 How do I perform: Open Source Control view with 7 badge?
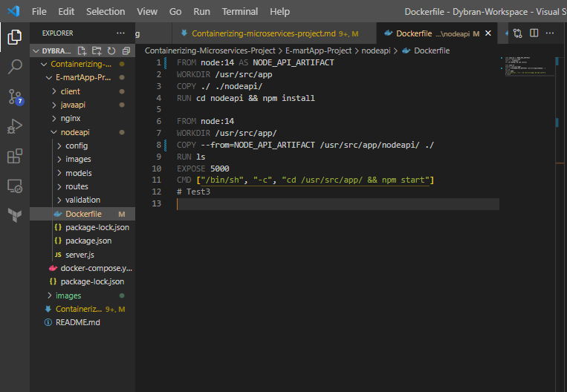tap(14, 97)
